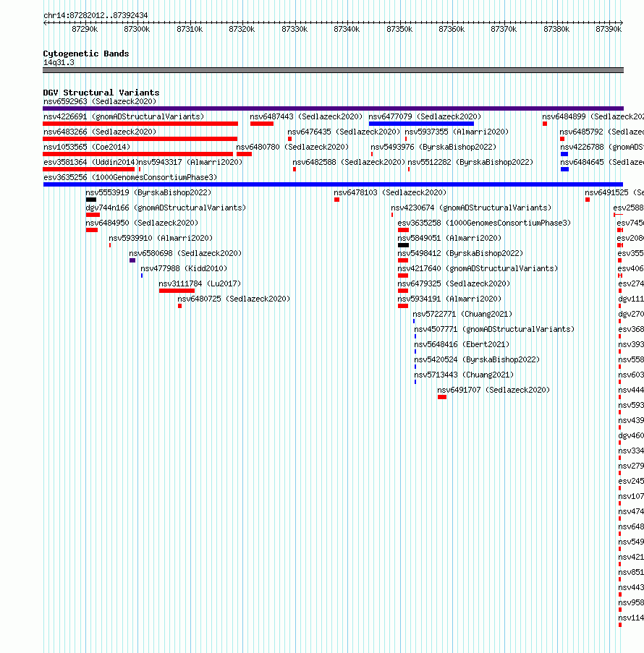Click the 14q31.3 band label
Screen dimensions: 644x653
click(59, 62)
